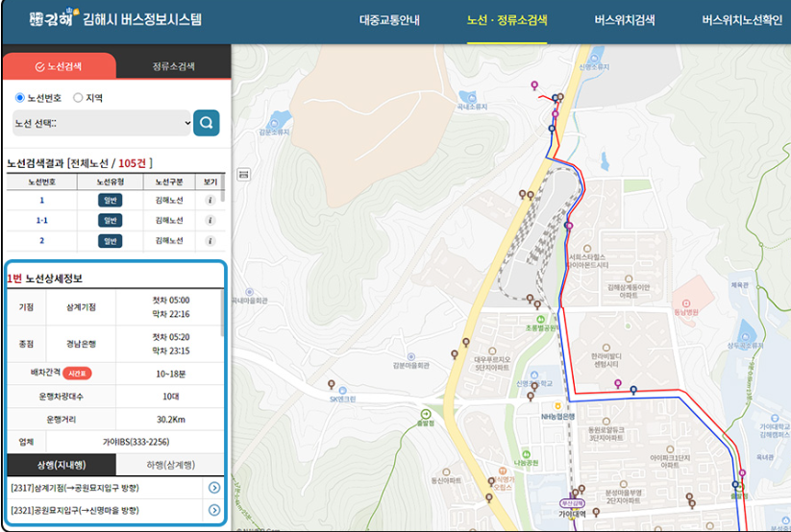
Task: Click 노선유형 column header
Action: pyautogui.click(x=110, y=181)
